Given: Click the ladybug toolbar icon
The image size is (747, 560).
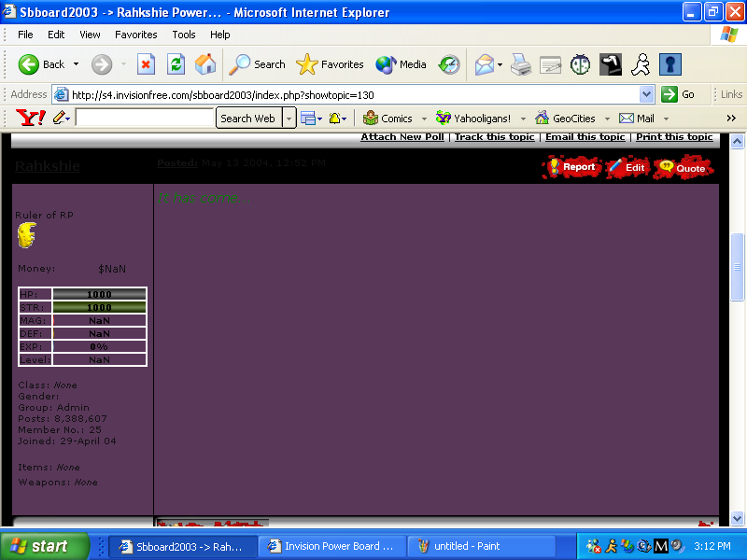Looking at the screenshot, I should (580, 64).
